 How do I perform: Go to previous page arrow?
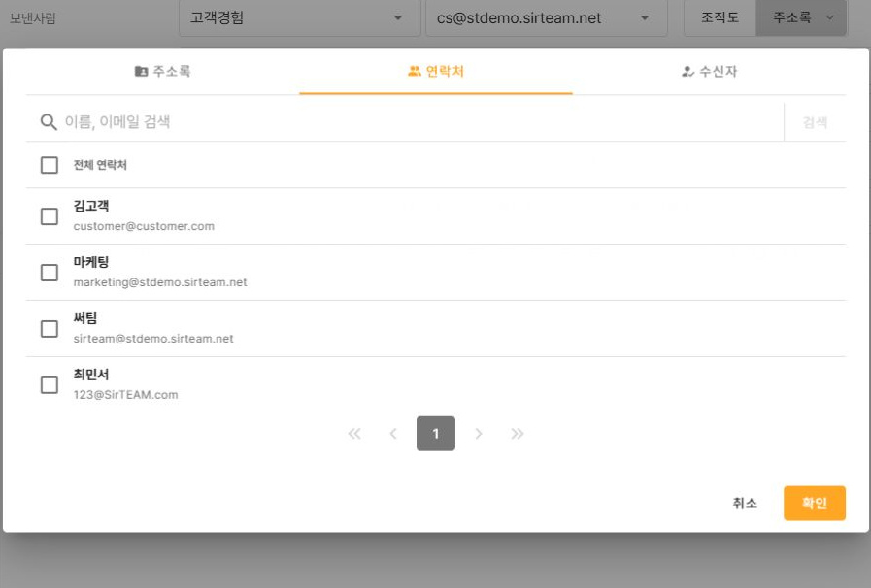393,434
